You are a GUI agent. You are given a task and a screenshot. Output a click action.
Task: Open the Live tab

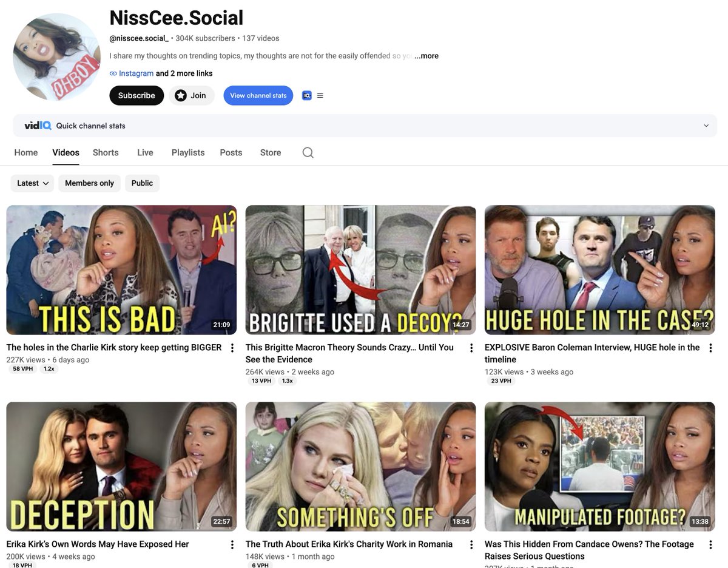(x=145, y=152)
